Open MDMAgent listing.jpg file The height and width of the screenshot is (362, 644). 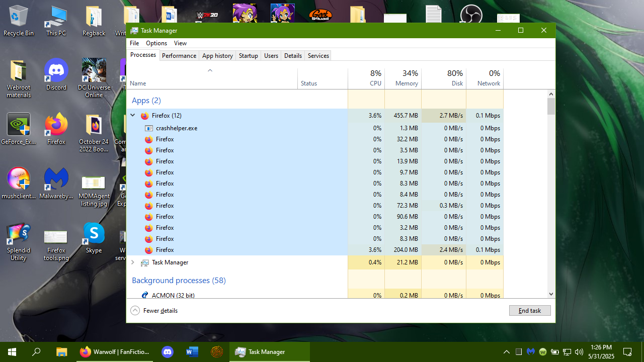click(x=94, y=191)
